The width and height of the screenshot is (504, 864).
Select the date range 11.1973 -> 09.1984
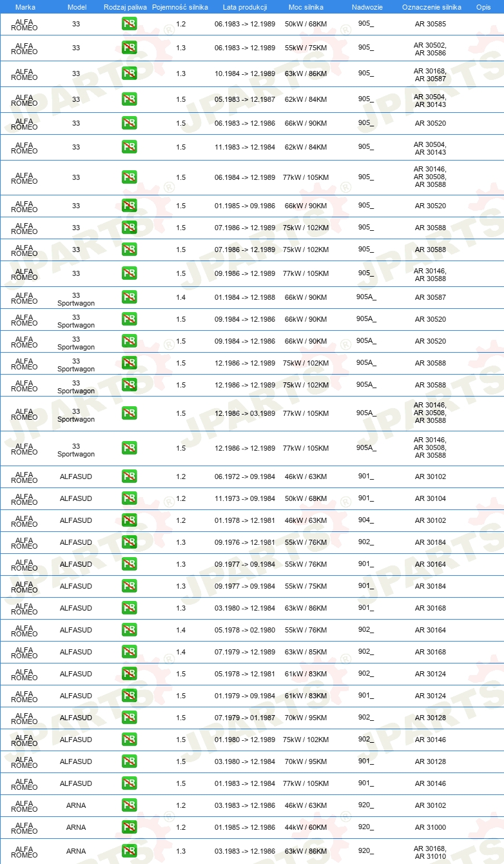click(x=245, y=498)
